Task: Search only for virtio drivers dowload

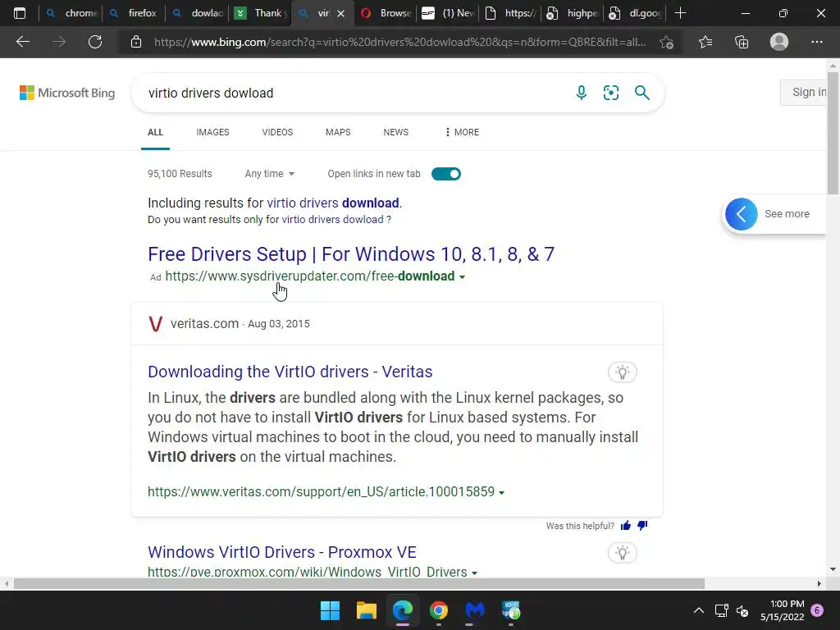Action: pyautogui.click(x=332, y=220)
